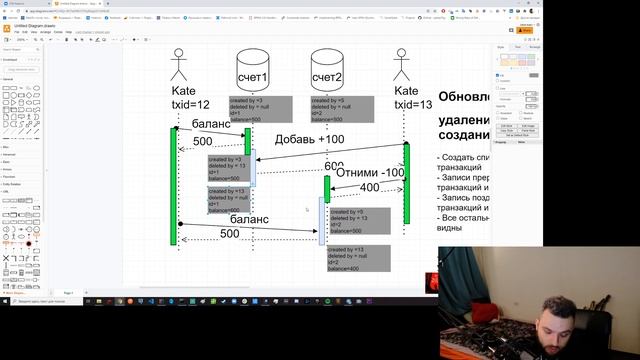This screenshot has width=640, height=360.
Task: Pick the actor stick figure in General palette
Action: 29,117
